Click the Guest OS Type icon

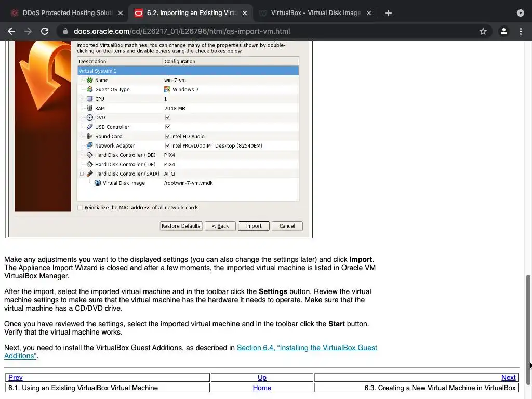tap(89, 89)
